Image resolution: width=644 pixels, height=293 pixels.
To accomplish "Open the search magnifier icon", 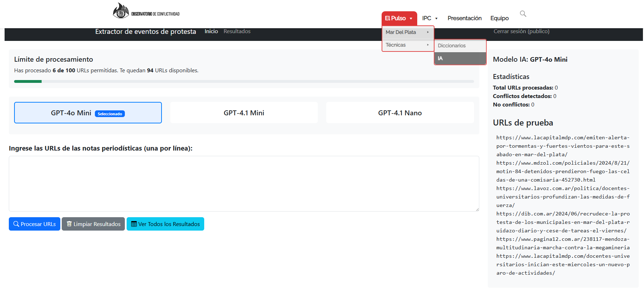I will pos(523,14).
